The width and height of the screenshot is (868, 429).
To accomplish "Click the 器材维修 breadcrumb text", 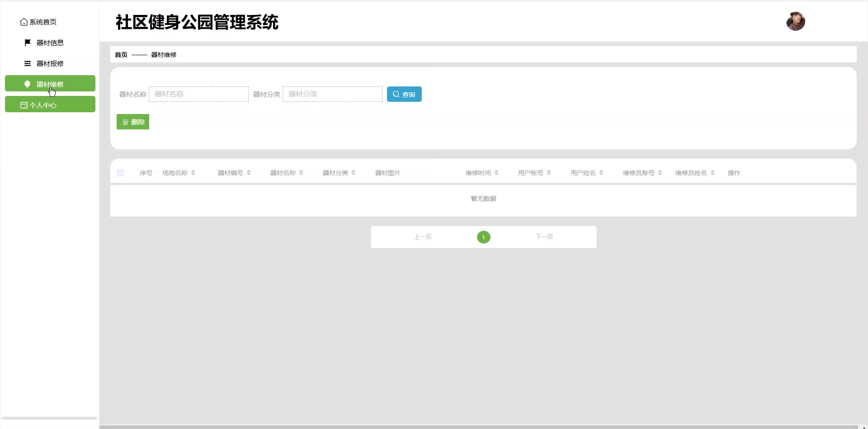I will click(x=164, y=55).
